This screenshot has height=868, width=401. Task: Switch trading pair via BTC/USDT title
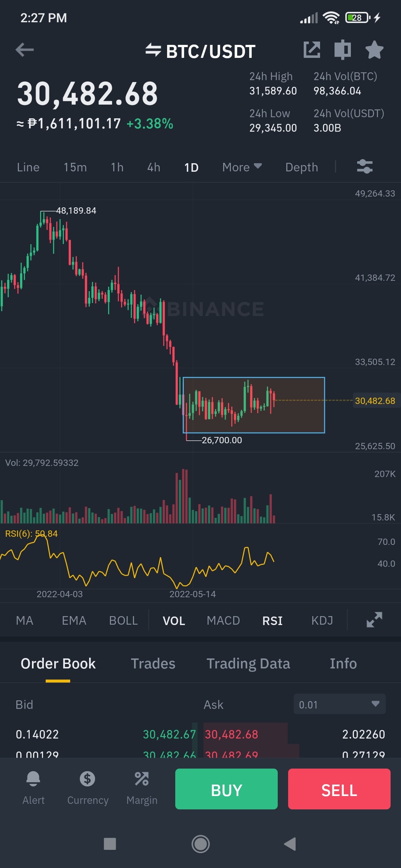point(200,51)
